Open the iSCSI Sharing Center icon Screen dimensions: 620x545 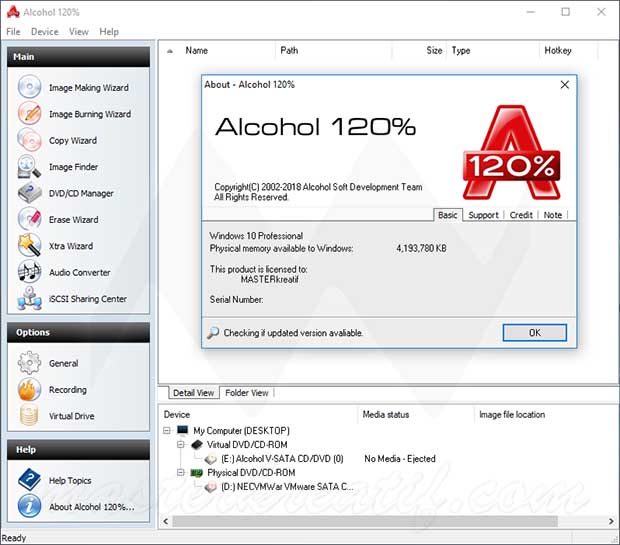click(x=29, y=298)
